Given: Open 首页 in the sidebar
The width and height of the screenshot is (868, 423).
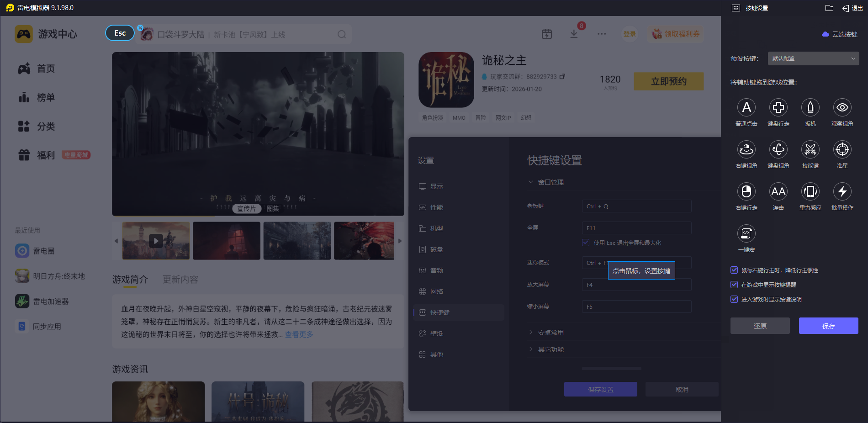Looking at the screenshot, I should tap(37, 69).
